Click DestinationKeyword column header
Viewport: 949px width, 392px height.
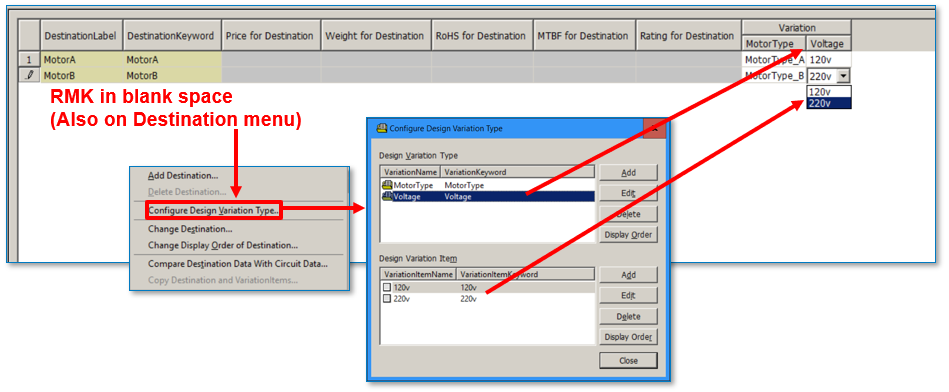(172, 36)
